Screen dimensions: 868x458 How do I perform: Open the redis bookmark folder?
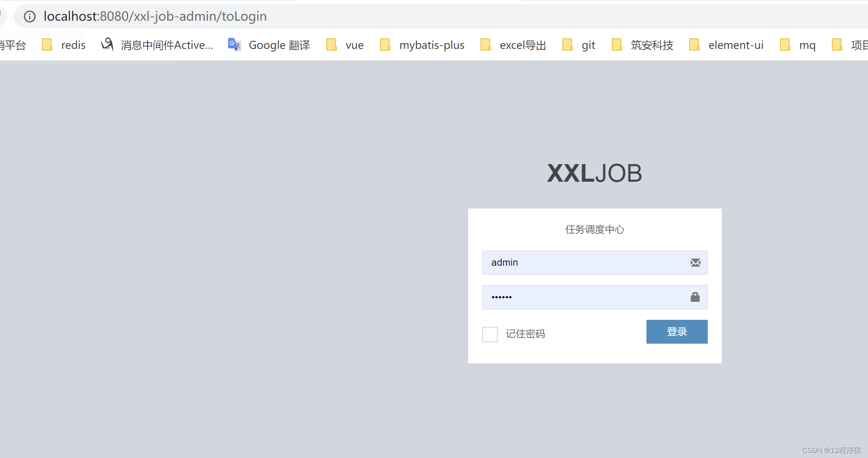[x=64, y=45]
